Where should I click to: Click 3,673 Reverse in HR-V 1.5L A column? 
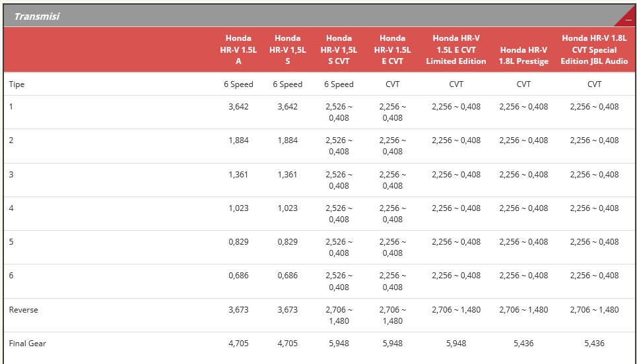238,310
